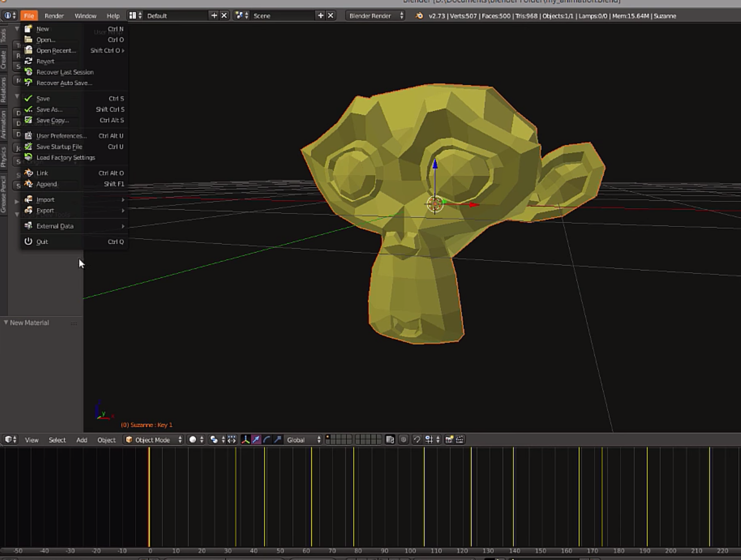Open the 3D View Add menu

(81, 440)
